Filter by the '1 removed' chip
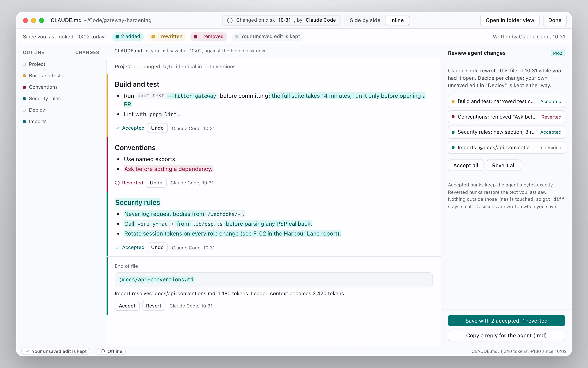 (x=209, y=37)
